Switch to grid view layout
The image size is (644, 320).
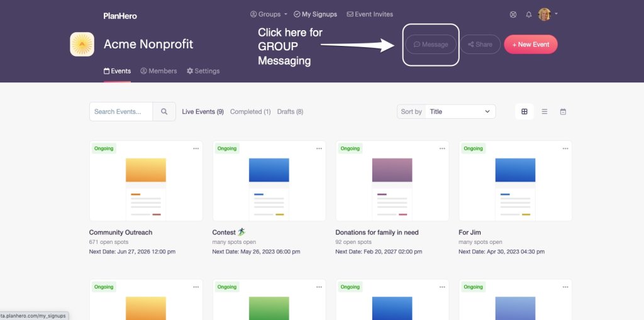coord(525,112)
